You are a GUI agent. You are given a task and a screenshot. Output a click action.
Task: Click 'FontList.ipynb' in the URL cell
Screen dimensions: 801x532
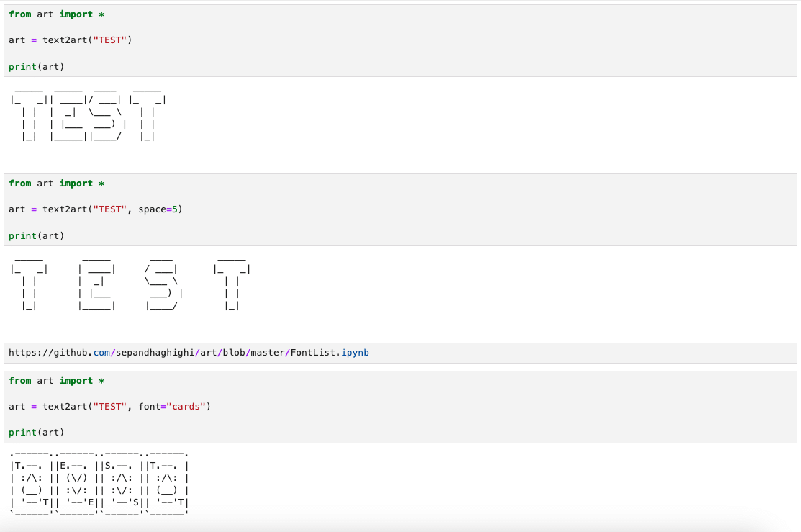point(330,353)
